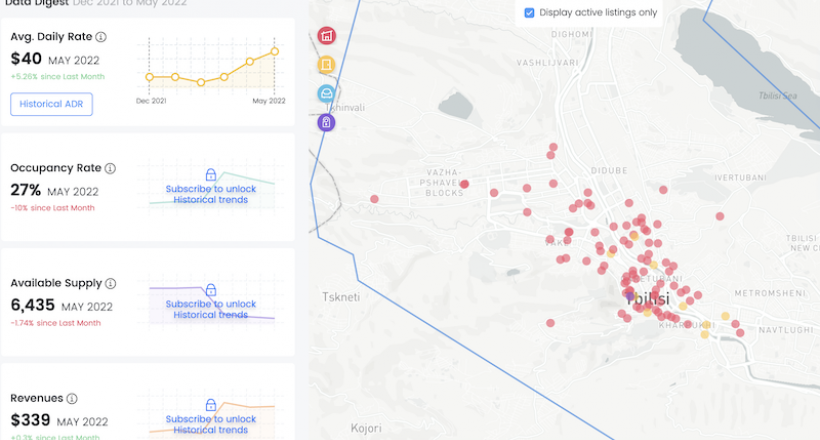Viewport: 820px width, 440px height.
Task: Click lock icon on Revenues chart
Action: pos(211,405)
